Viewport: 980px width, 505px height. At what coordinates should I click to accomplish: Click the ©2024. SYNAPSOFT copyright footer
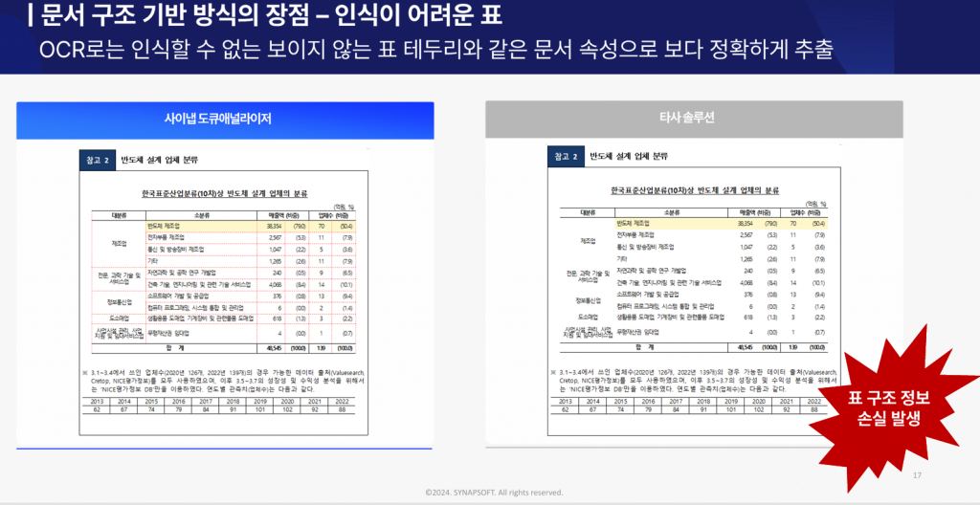tap(494, 493)
